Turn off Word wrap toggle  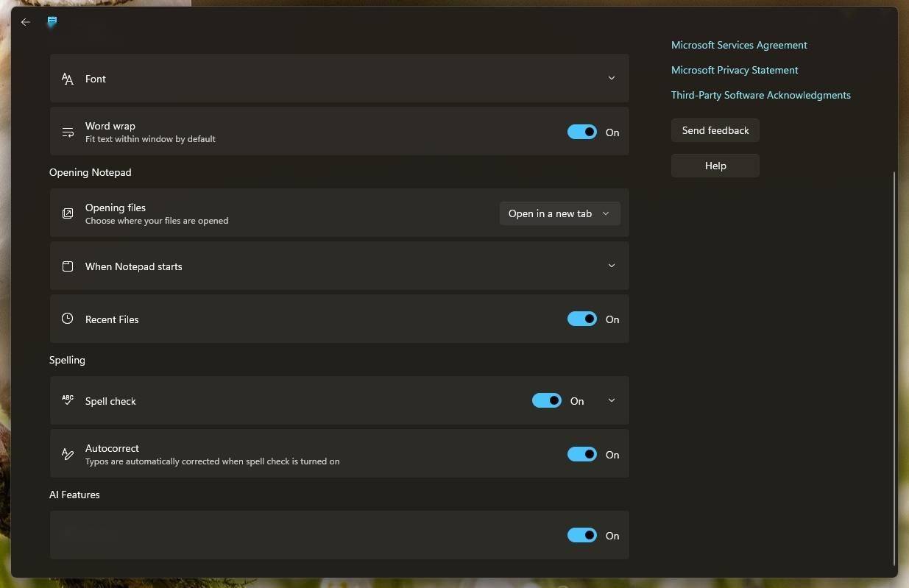[x=582, y=132]
